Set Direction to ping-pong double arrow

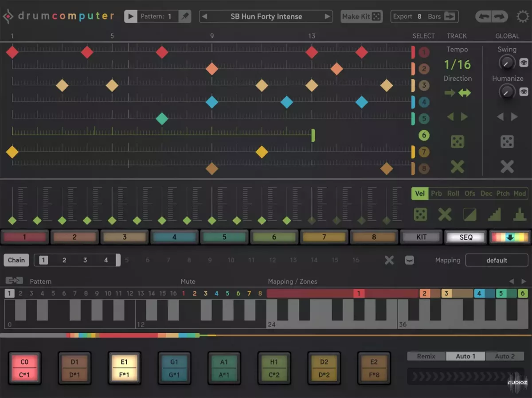click(465, 93)
